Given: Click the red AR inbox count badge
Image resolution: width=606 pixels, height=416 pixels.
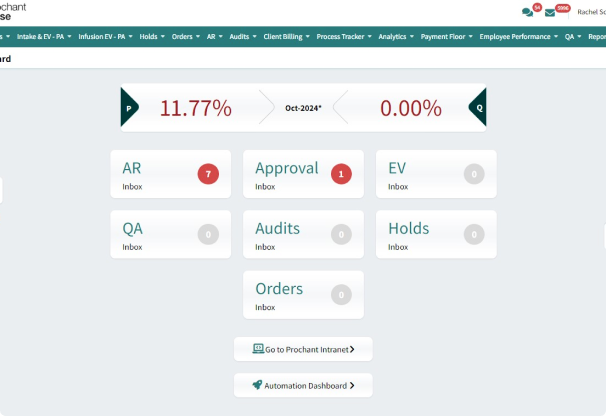Looking at the screenshot, I should click(x=208, y=174).
